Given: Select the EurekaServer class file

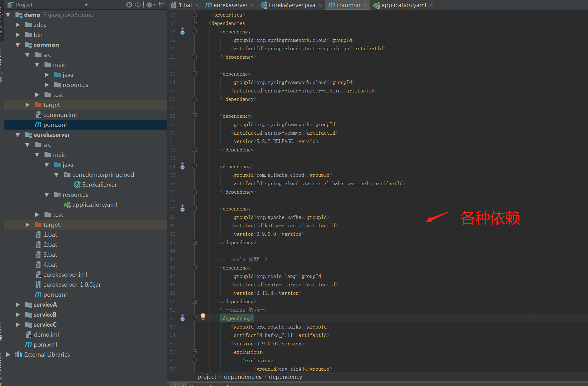Looking at the screenshot, I should pos(95,185).
